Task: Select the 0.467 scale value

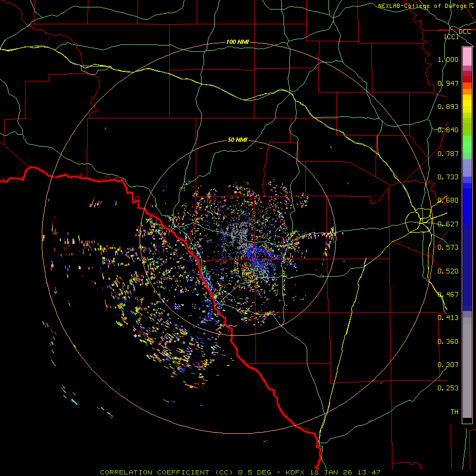Action: (x=448, y=295)
